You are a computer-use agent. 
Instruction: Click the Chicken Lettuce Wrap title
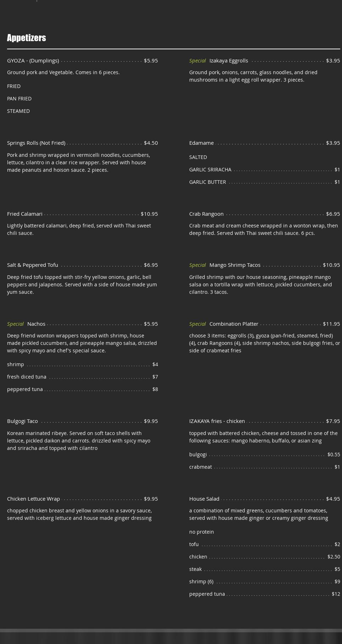tap(33, 499)
